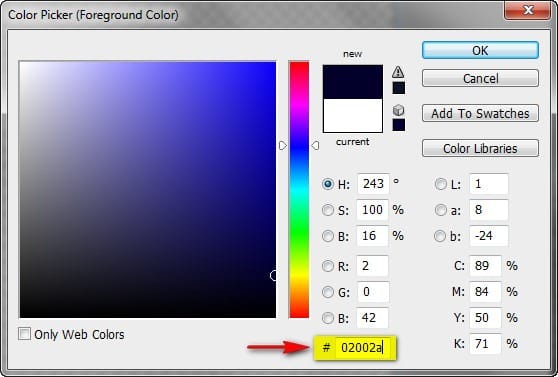Screen dimensions: 558x377
Task: Select the L lightness radio button
Action: (x=441, y=184)
